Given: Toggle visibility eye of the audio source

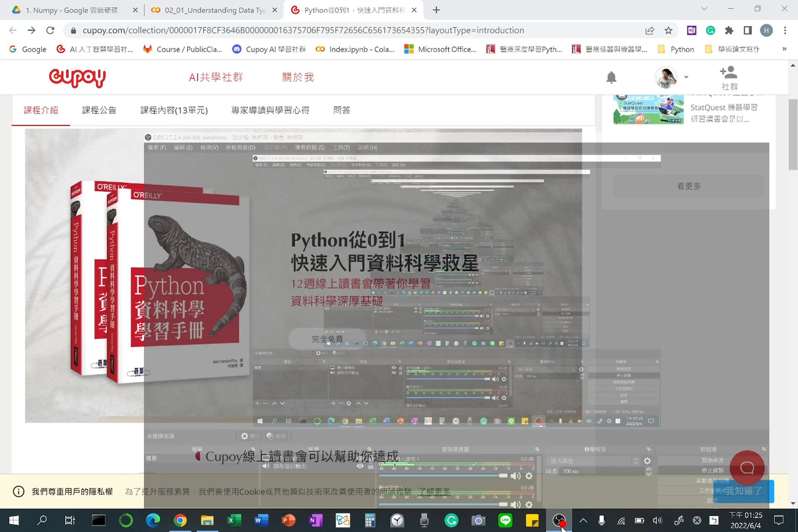Looking at the screenshot, I should coord(360,466).
